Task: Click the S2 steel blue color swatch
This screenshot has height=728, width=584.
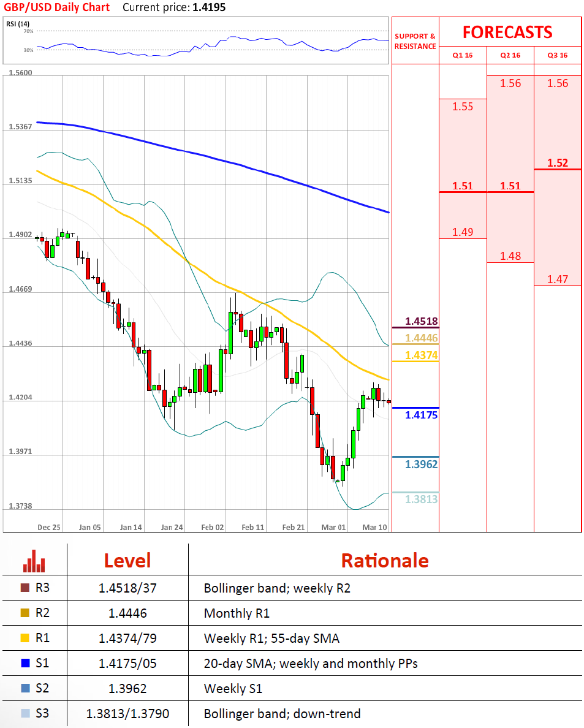Action: tap(25, 688)
